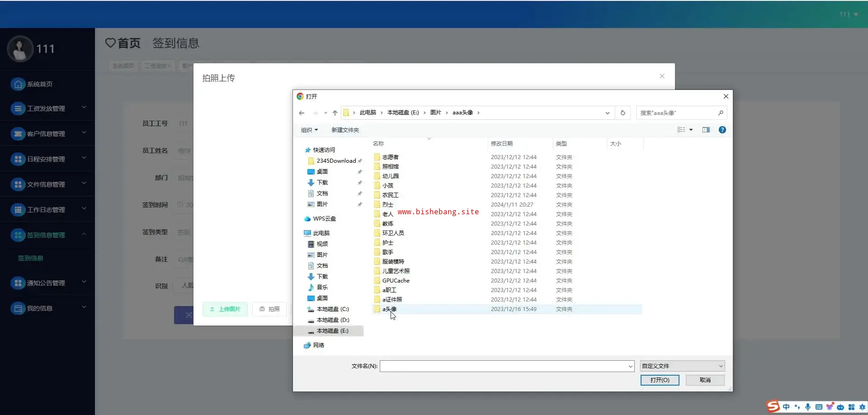The width and height of the screenshot is (868, 415).
Task: Toggle the preview pane icon
Action: 706,130
